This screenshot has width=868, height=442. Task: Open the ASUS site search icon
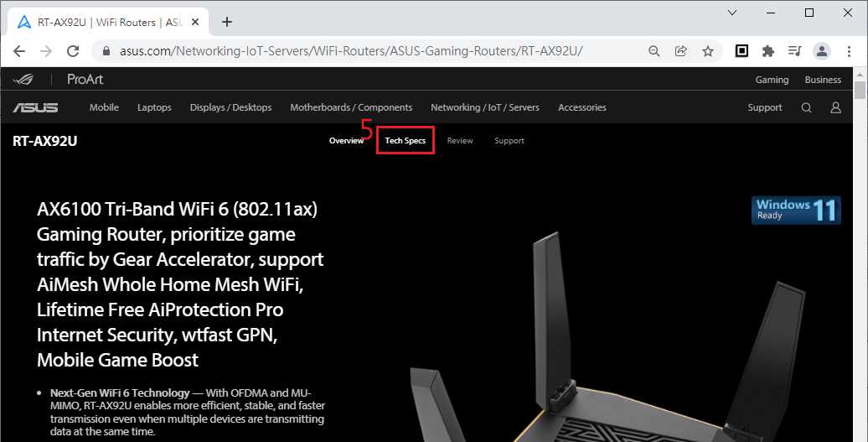point(807,107)
